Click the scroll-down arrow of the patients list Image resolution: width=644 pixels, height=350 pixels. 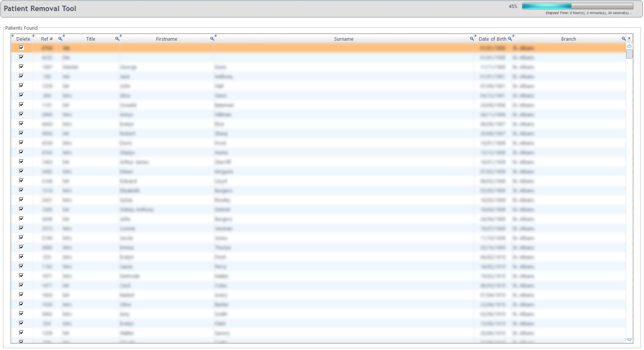pos(629,340)
